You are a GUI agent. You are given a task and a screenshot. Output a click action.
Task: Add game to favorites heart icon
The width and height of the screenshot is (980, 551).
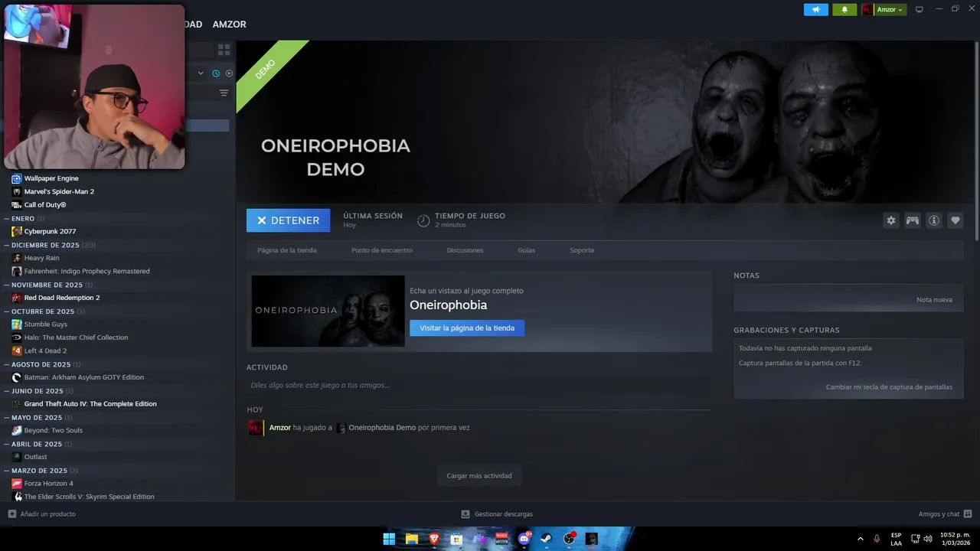coord(955,220)
